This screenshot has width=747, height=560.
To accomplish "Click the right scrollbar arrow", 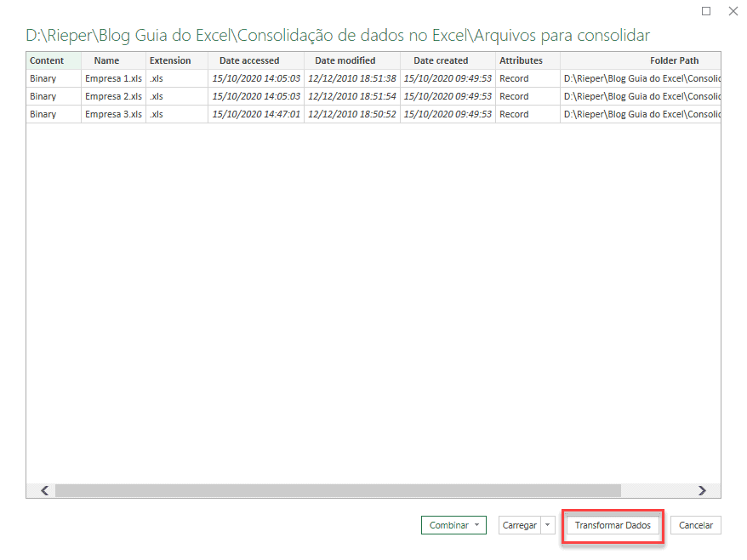I will coord(701,490).
